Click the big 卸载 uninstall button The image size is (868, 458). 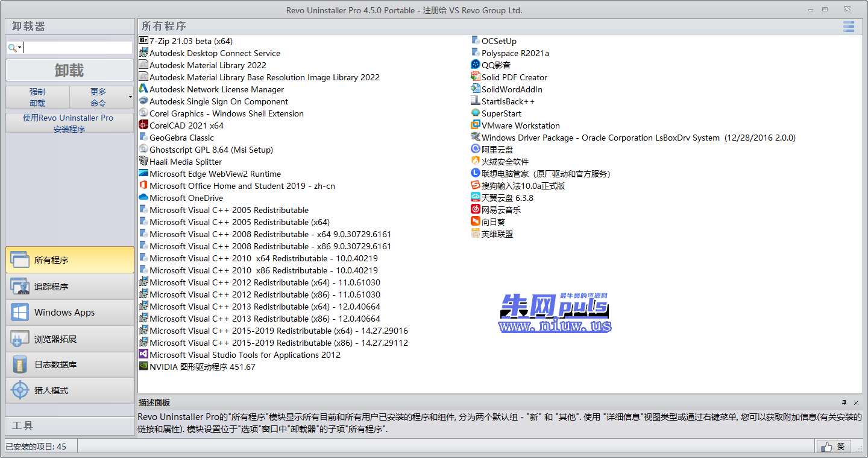70,70
